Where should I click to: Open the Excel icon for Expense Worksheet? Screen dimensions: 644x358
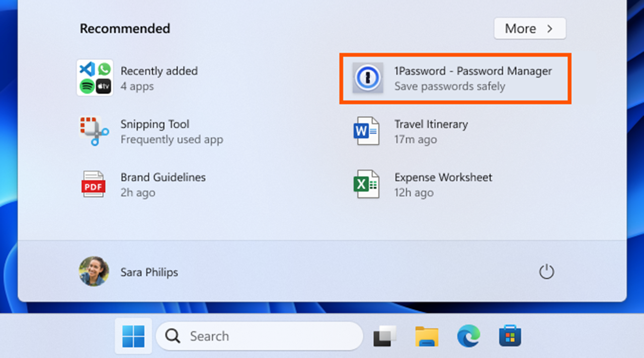coord(366,184)
